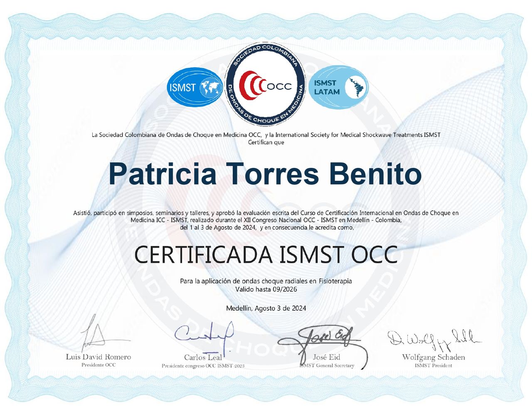The width and height of the screenshot is (532, 412).
Task: Click the 'Certifican que' text
Action: (x=266, y=142)
